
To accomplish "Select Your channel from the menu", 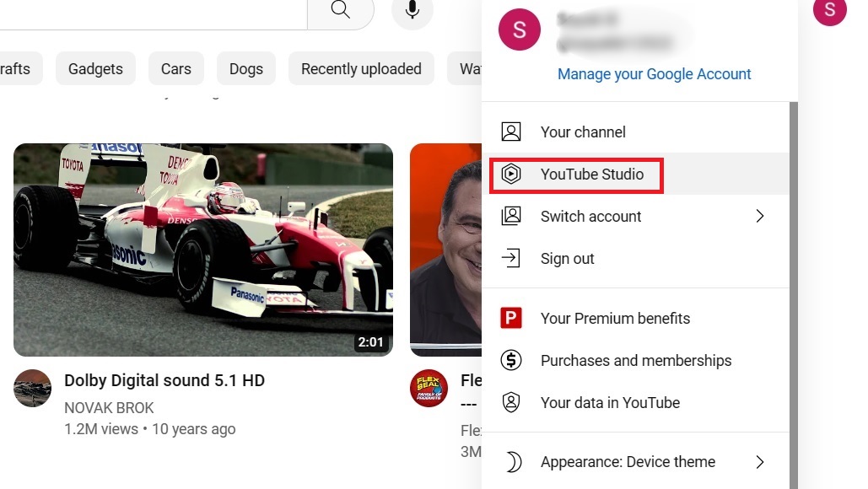I will (x=582, y=132).
